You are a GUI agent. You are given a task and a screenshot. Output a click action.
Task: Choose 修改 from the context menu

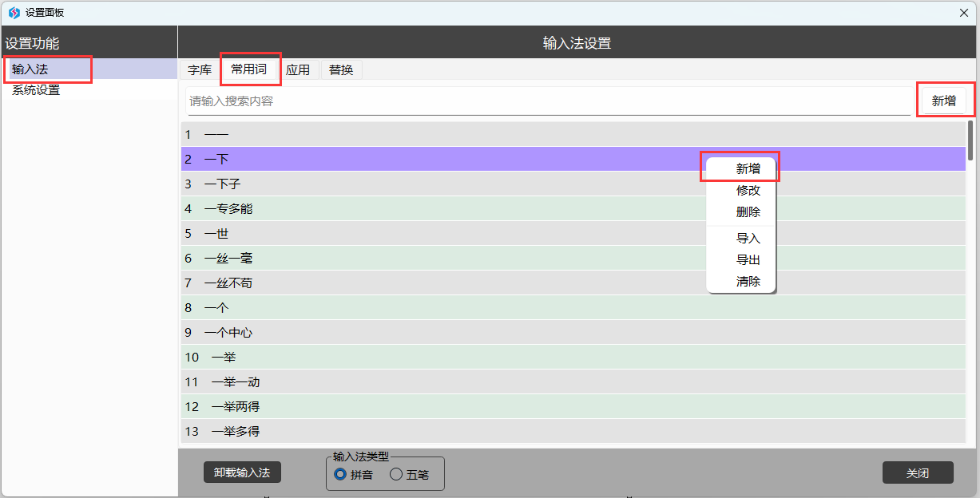tap(748, 191)
